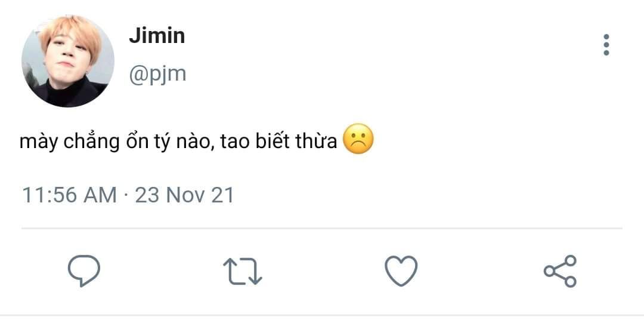Open Jimin's profile picture

pyautogui.click(x=67, y=61)
